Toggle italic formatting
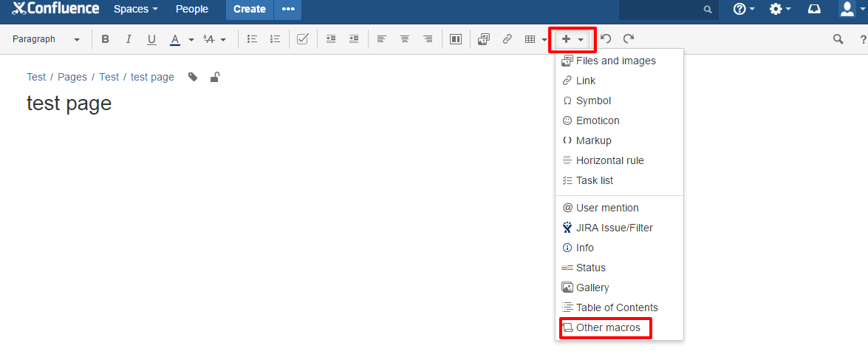868x357 pixels. (129, 39)
